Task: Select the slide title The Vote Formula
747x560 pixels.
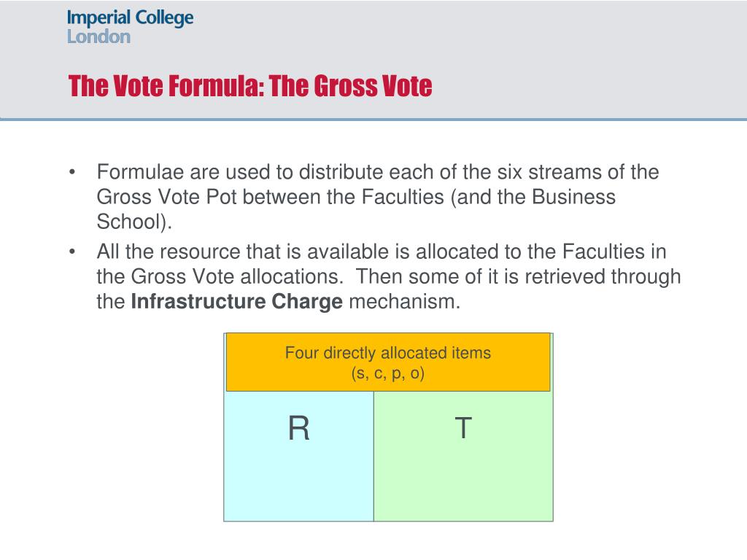Action: click(250, 86)
